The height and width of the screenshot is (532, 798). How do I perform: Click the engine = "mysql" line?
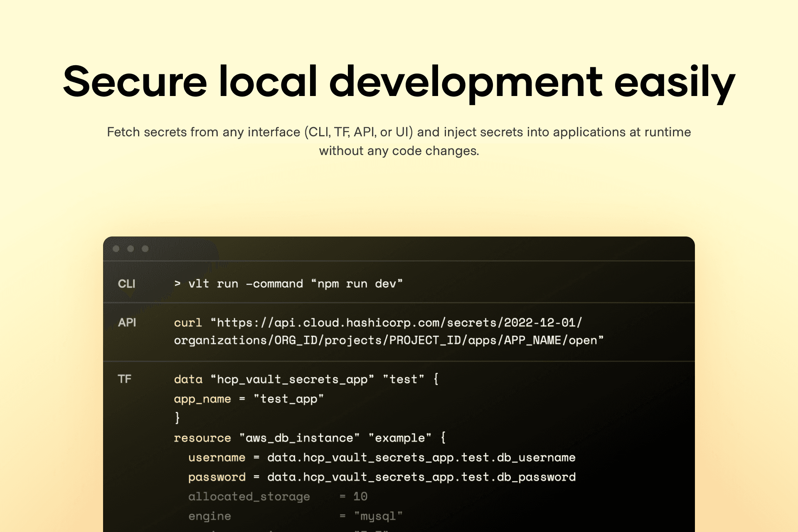295,516
